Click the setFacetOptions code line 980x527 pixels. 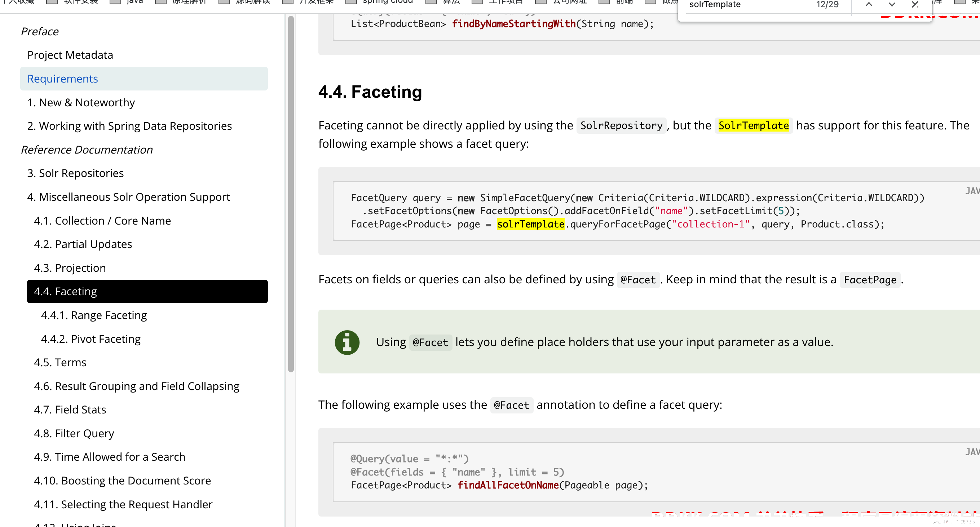(x=581, y=211)
